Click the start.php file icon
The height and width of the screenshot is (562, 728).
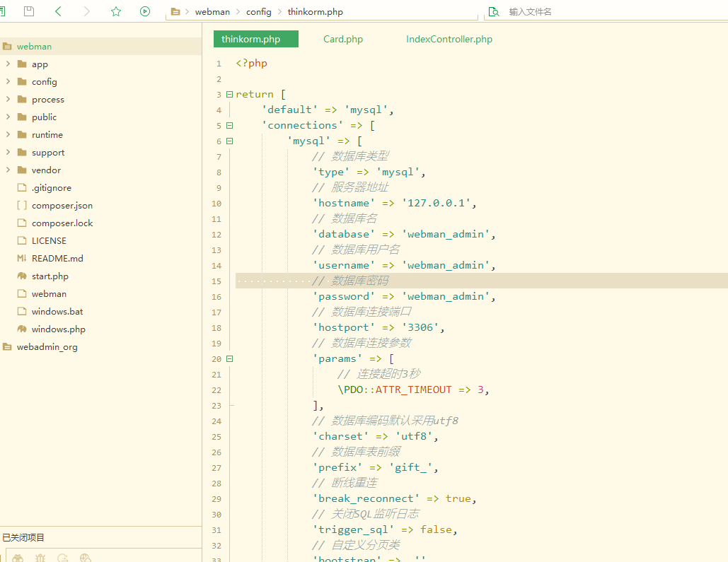coord(22,276)
